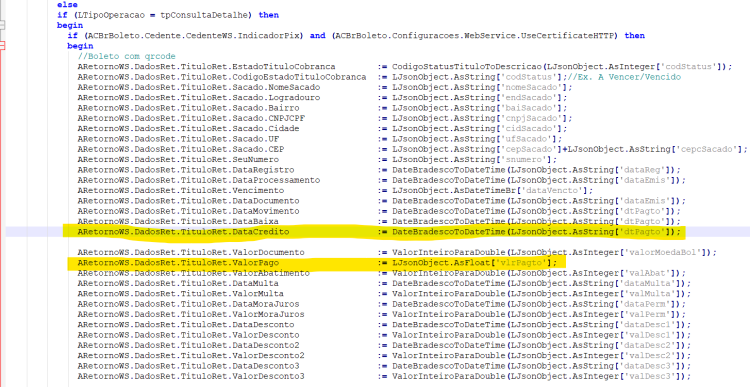Click highlighted 'ValorPago' property

(x=255, y=263)
